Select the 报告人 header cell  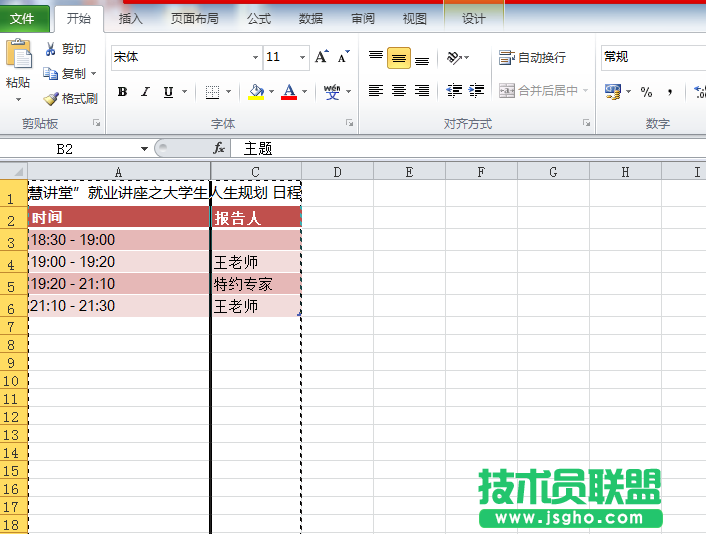[x=256, y=217]
